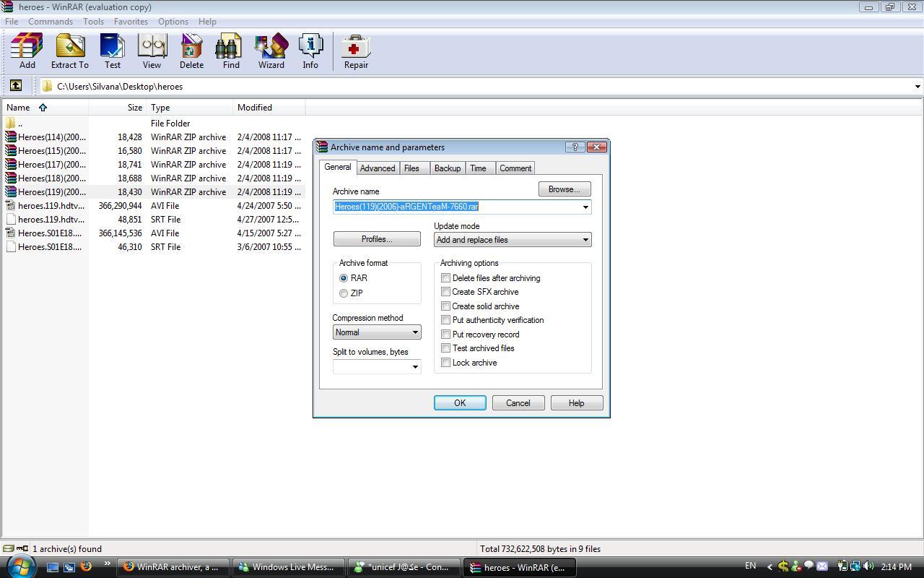The height and width of the screenshot is (578, 924).
Task: Open the View file icon
Action: pos(152,47)
